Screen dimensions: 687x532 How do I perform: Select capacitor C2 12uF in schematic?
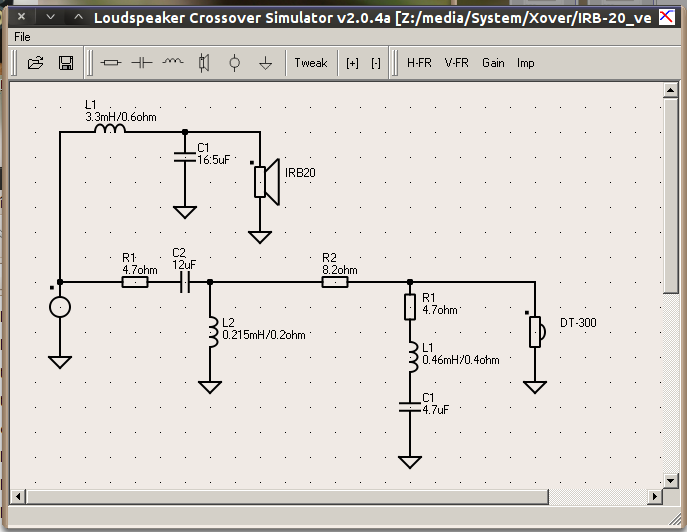point(185,282)
